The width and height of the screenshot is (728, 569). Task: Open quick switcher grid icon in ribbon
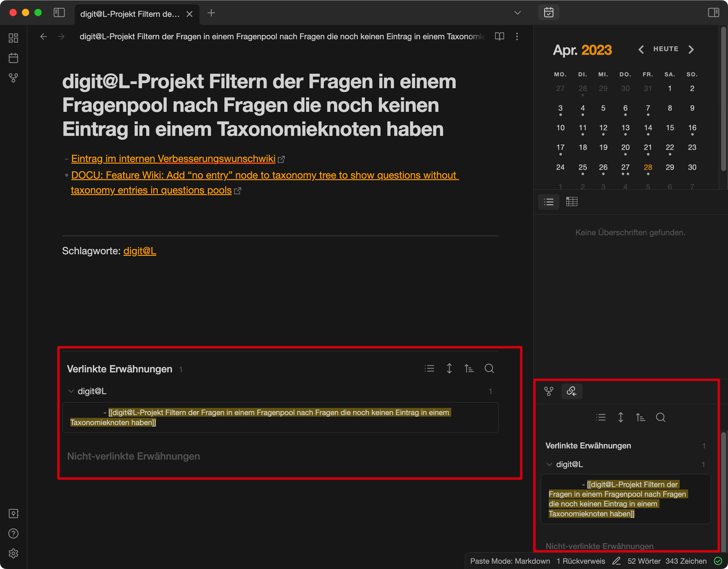(13, 38)
